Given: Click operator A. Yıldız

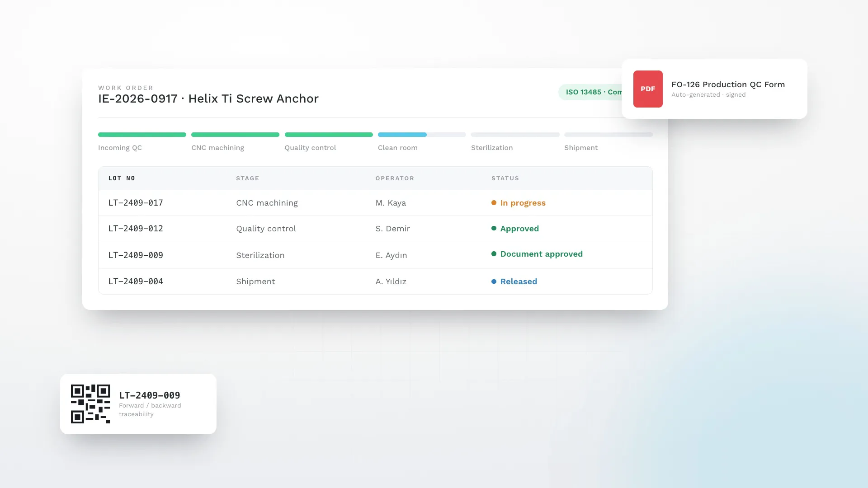Looking at the screenshot, I should point(391,282).
